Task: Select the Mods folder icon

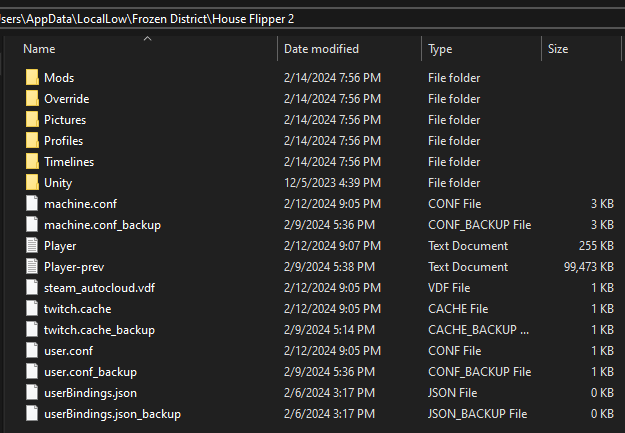Action: [x=32, y=78]
